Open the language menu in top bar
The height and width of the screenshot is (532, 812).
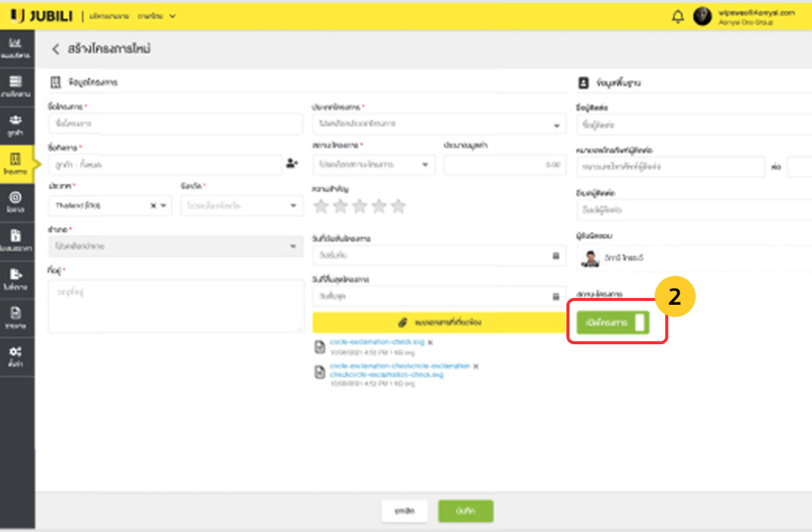(154, 16)
